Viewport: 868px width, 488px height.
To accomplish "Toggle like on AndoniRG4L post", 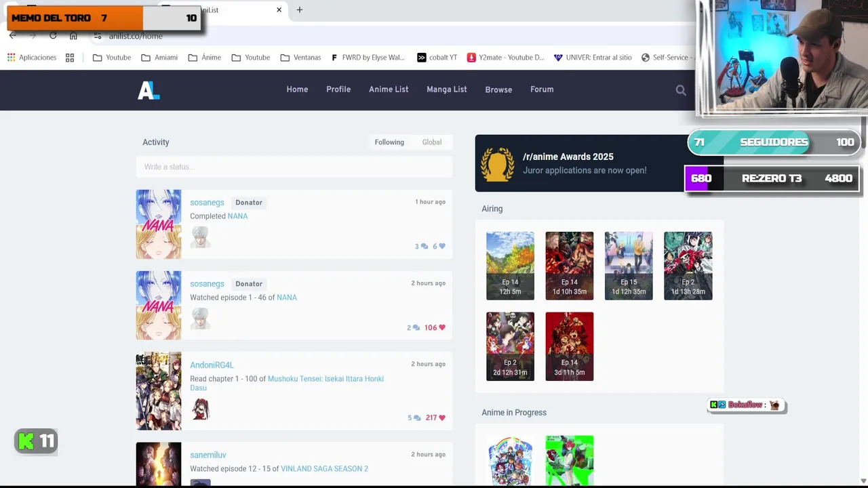I will (x=435, y=418).
